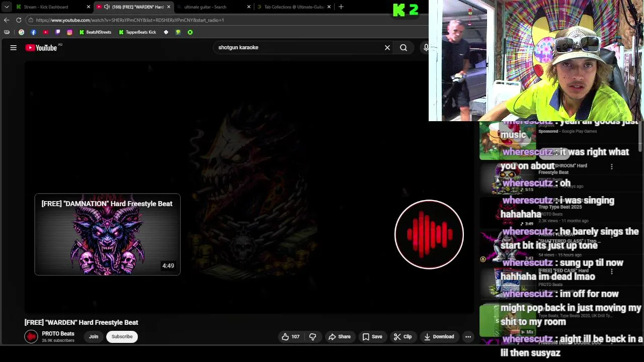Open the green Mix playlist thumbnail
The width and height of the screenshot is (644, 362).
tap(507, 320)
